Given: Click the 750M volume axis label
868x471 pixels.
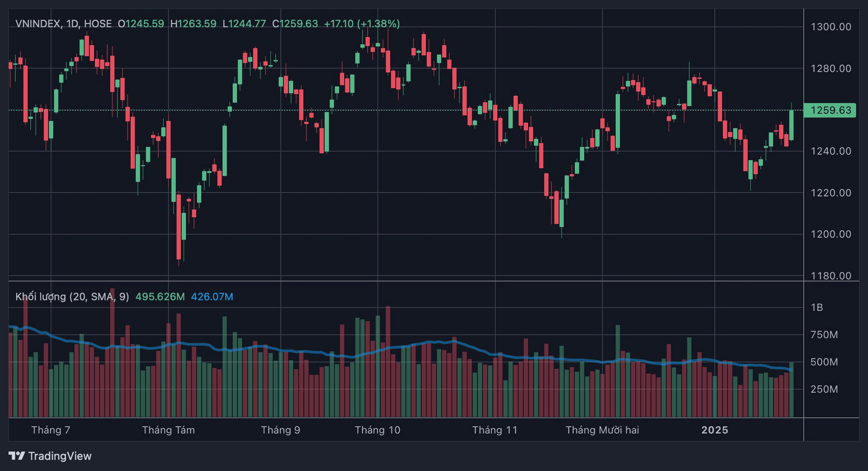Looking at the screenshot, I should (x=824, y=335).
